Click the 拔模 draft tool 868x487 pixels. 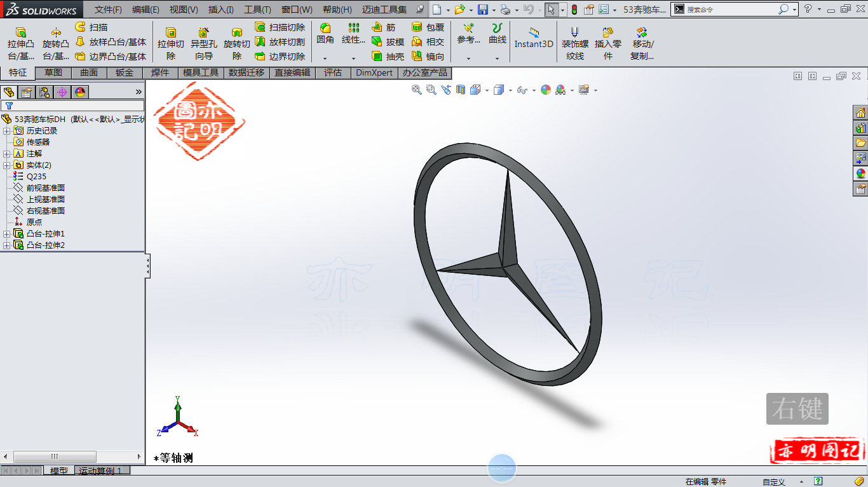[x=388, y=42]
